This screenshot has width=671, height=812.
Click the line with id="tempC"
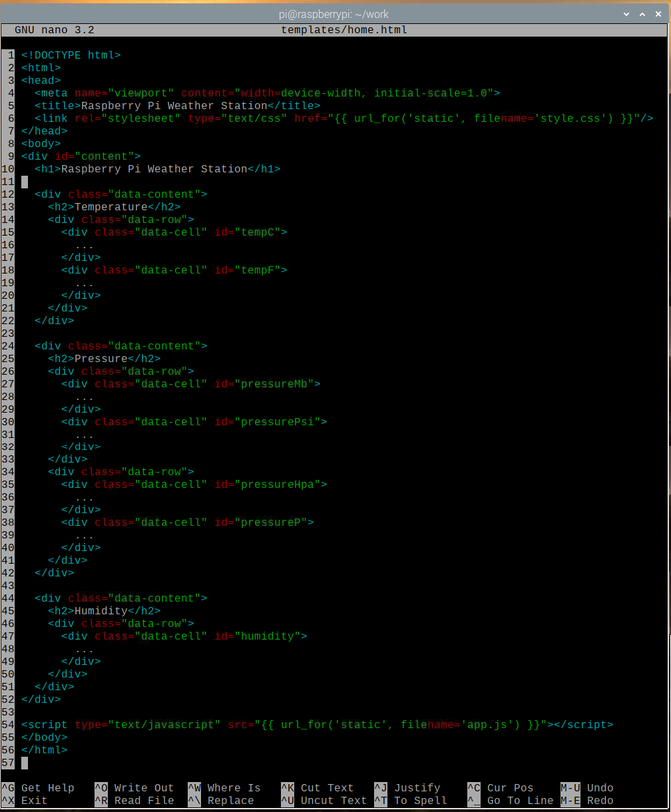point(174,232)
